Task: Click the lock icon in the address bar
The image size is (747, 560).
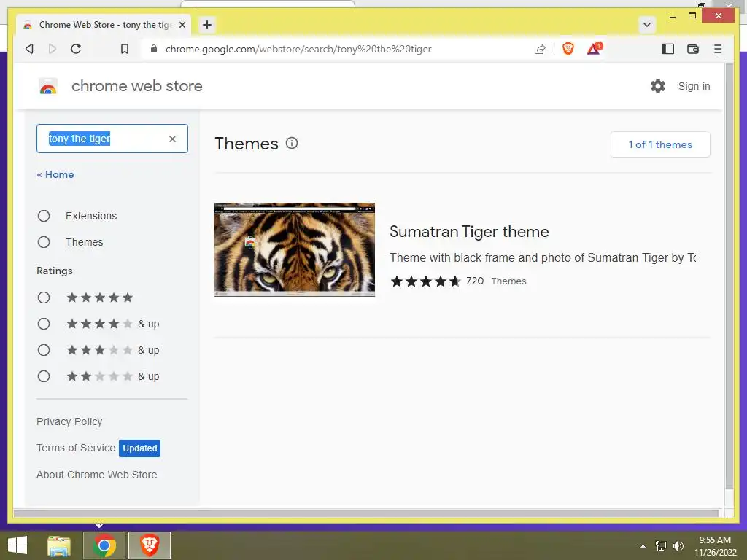Action: pos(153,49)
